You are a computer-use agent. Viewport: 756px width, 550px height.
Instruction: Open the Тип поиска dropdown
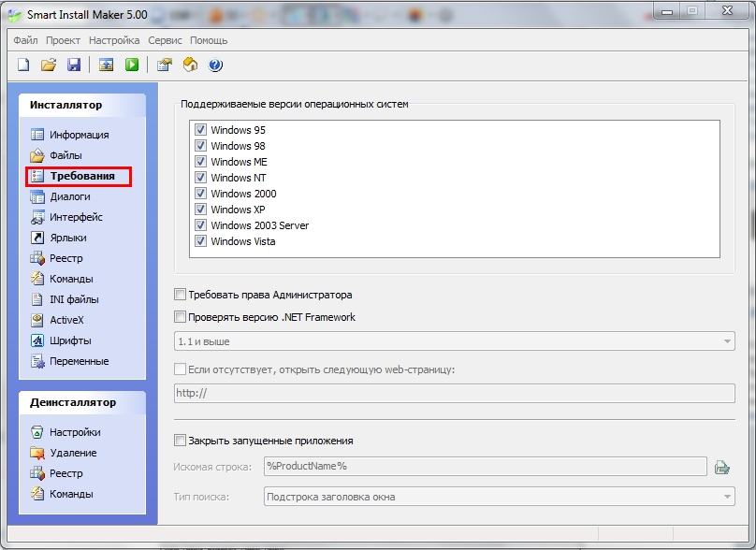(500, 497)
